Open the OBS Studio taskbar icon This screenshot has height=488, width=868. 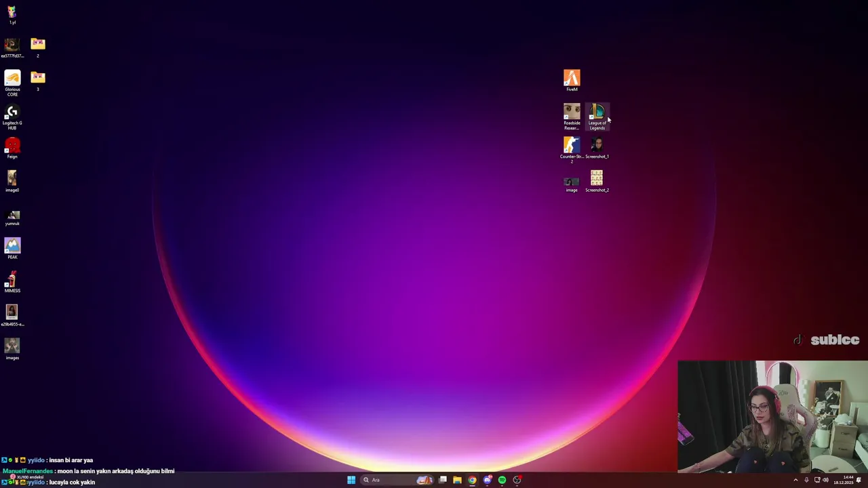[x=517, y=480]
